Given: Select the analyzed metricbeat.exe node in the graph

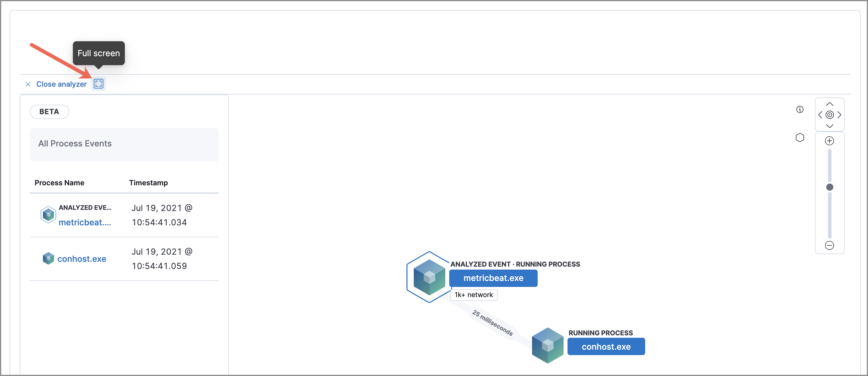Looking at the screenshot, I should pyautogui.click(x=493, y=278).
